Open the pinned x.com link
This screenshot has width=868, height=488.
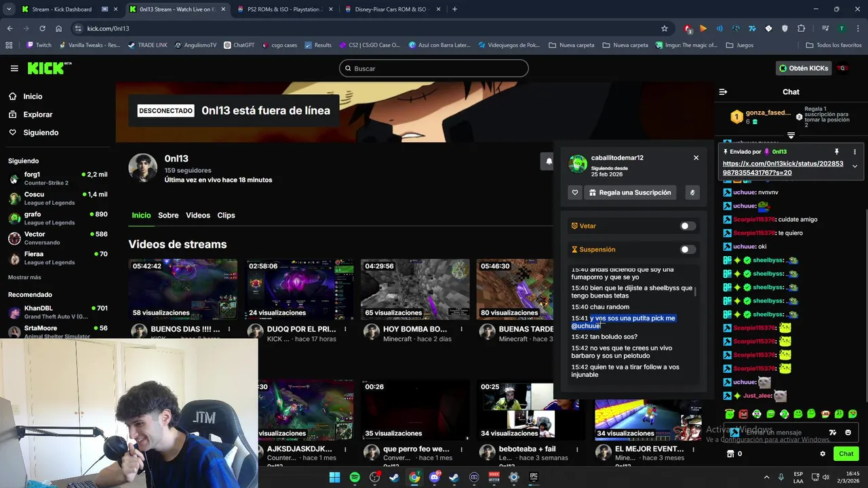[x=783, y=168]
